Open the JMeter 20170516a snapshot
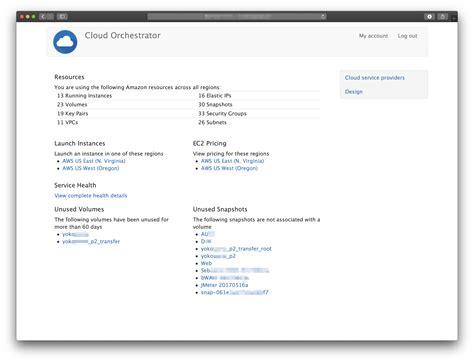474x362 pixels. [x=224, y=285]
